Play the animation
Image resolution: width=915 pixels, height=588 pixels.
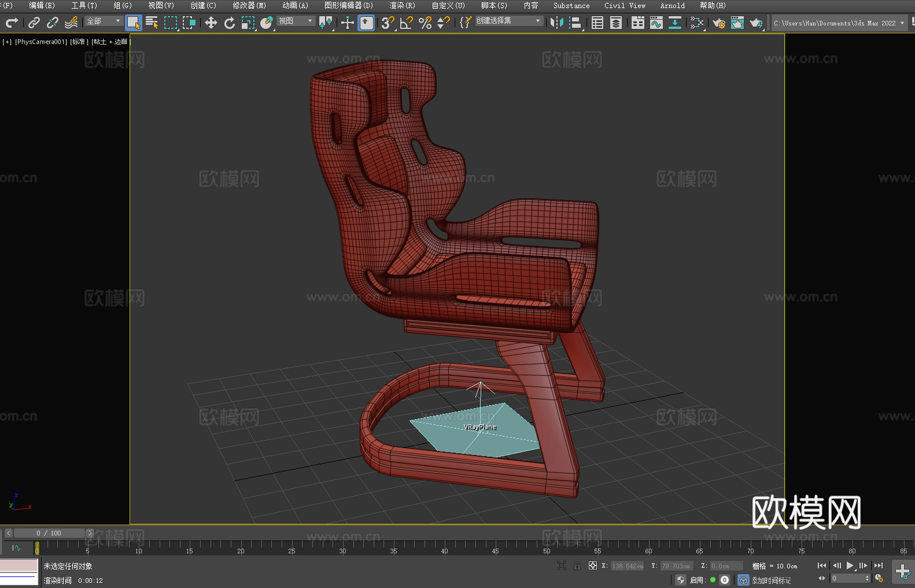(850, 565)
